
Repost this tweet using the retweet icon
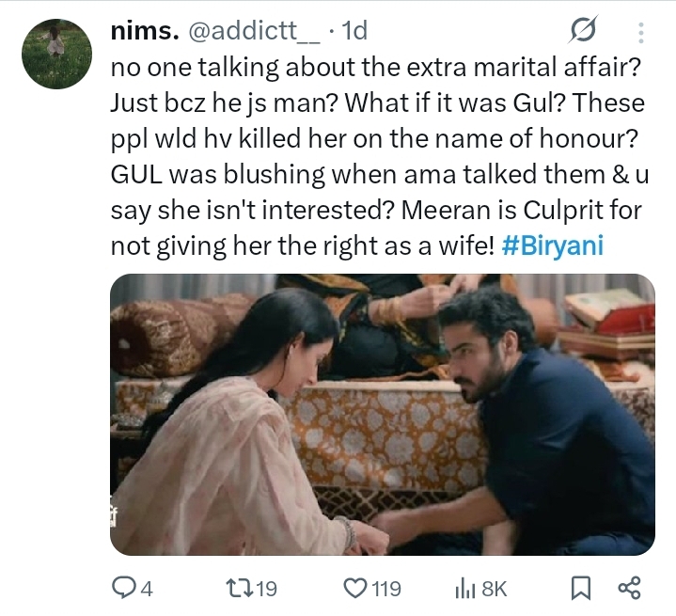[x=240, y=589]
